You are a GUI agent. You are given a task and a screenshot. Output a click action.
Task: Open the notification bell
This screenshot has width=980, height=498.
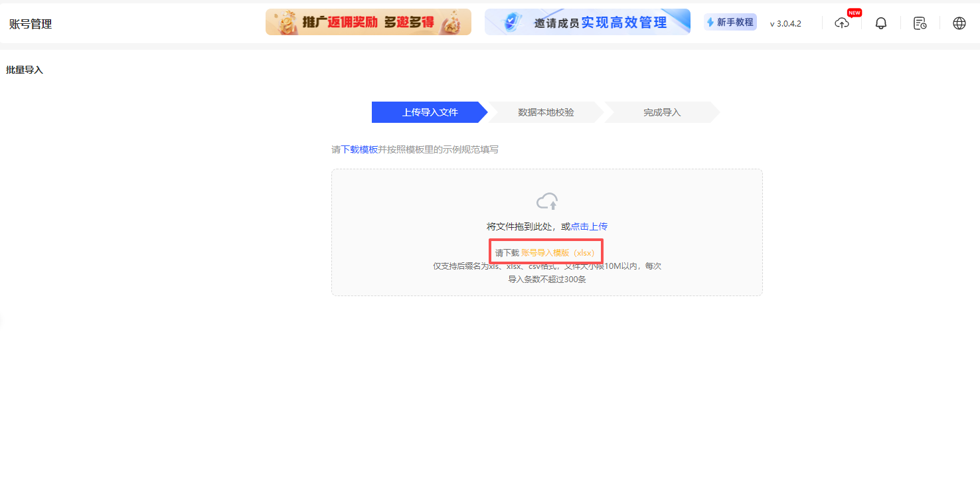pyautogui.click(x=880, y=23)
